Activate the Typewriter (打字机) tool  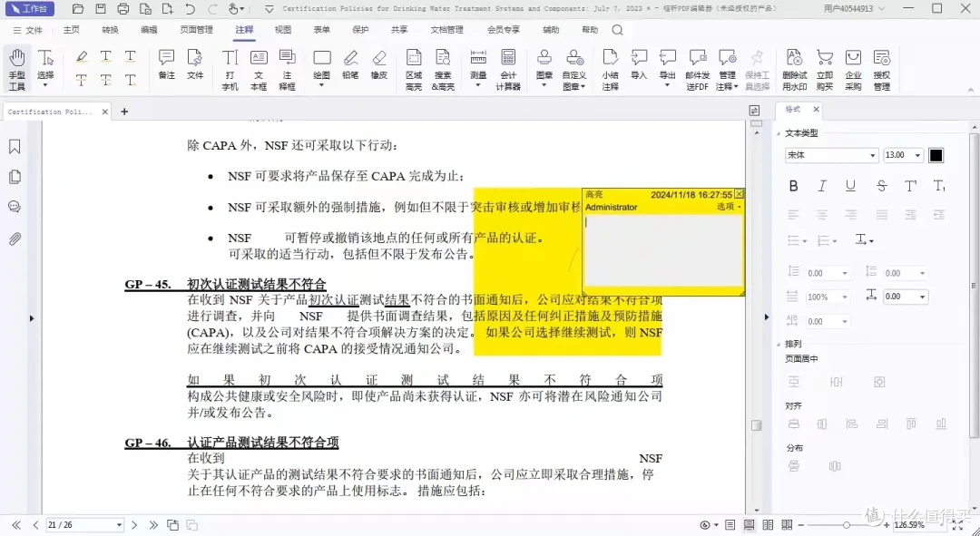(230, 69)
